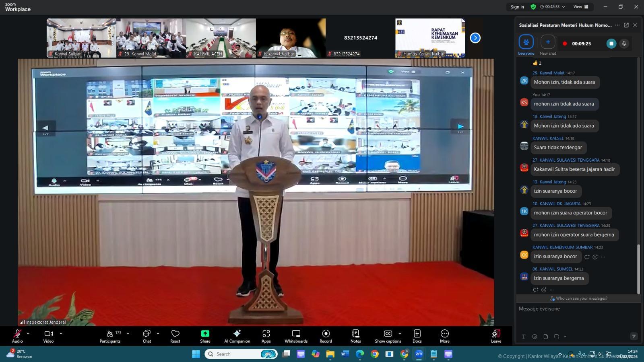The width and height of the screenshot is (644, 362).
Task: Open the Notes tool
Action: 355,336
